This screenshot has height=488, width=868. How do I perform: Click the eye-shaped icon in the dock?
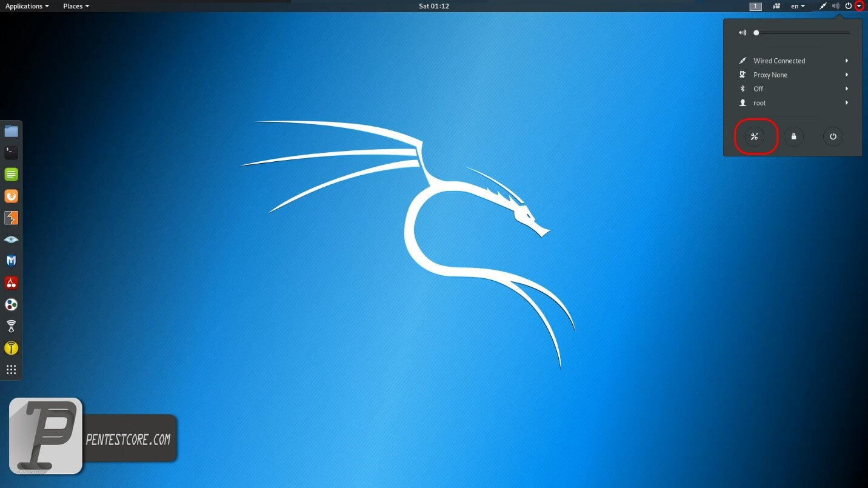click(11, 239)
